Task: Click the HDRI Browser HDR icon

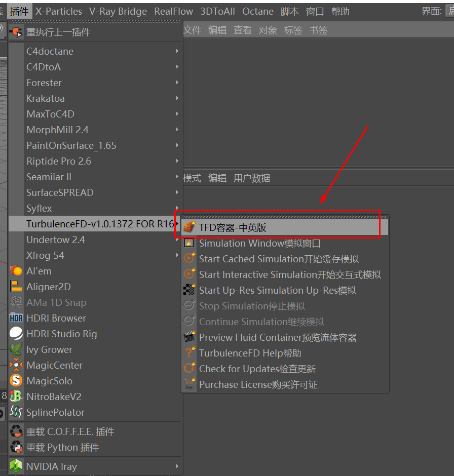Action: (x=16, y=318)
